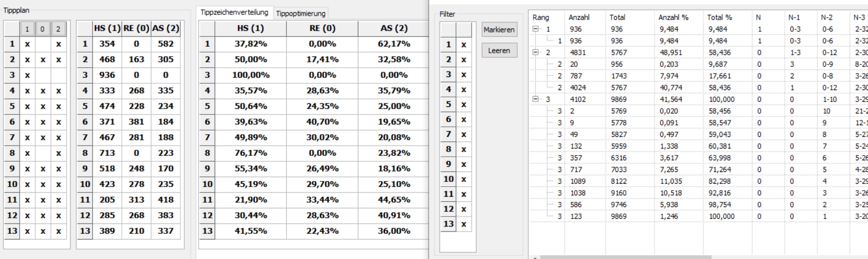Toggle the filter x mark for row 13
Image resolution: width=868 pixels, height=259 pixels.
464,224
